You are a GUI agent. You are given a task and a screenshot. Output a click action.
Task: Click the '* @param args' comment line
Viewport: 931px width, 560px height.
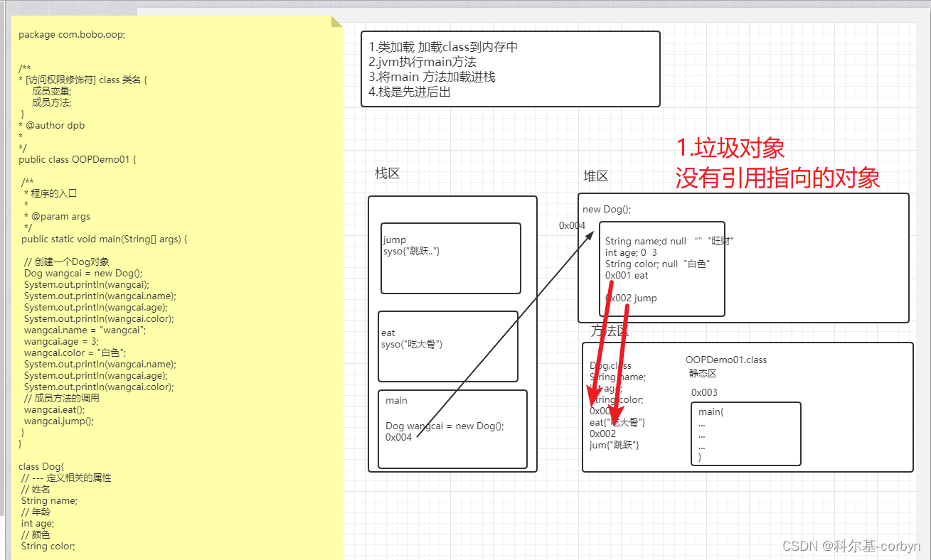click(57, 216)
